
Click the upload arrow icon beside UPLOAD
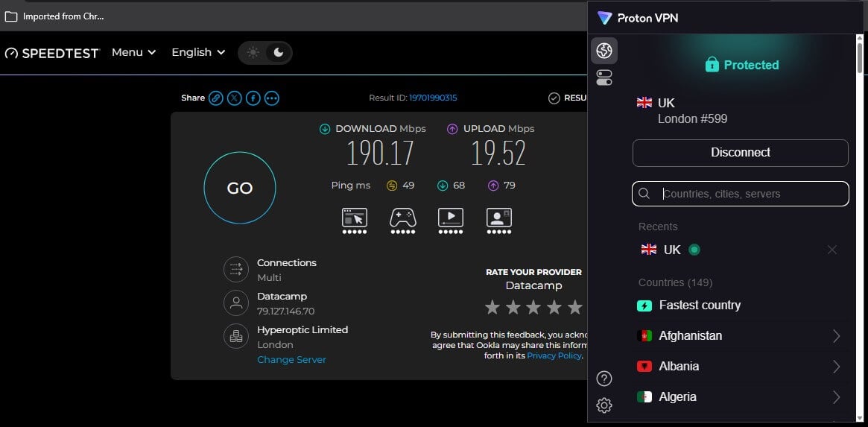(452, 129)
